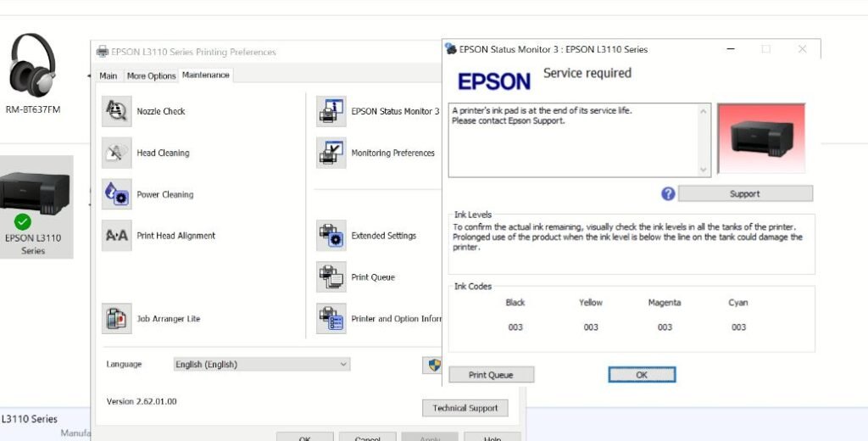This screenshot has height=441, width=868.
Task: Click the EPSON Status Monitor 3 icon
Action: point(331,111)
